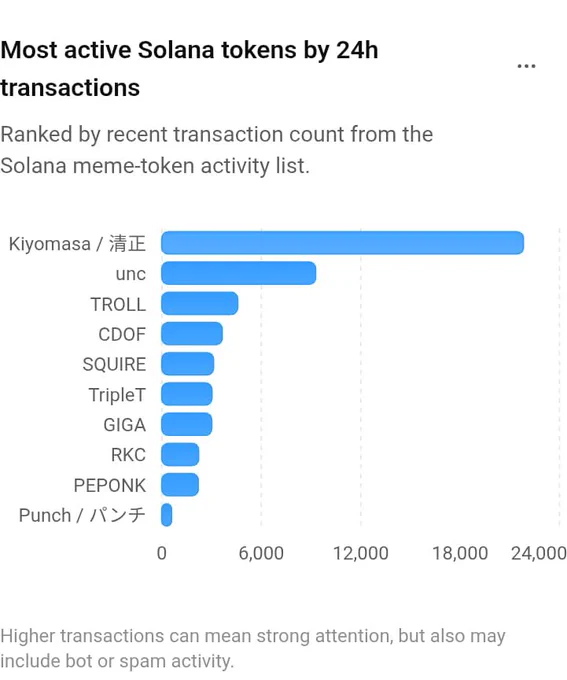
Task: Click the Kiyomasa bar in the chart
Action: [342, 243]
